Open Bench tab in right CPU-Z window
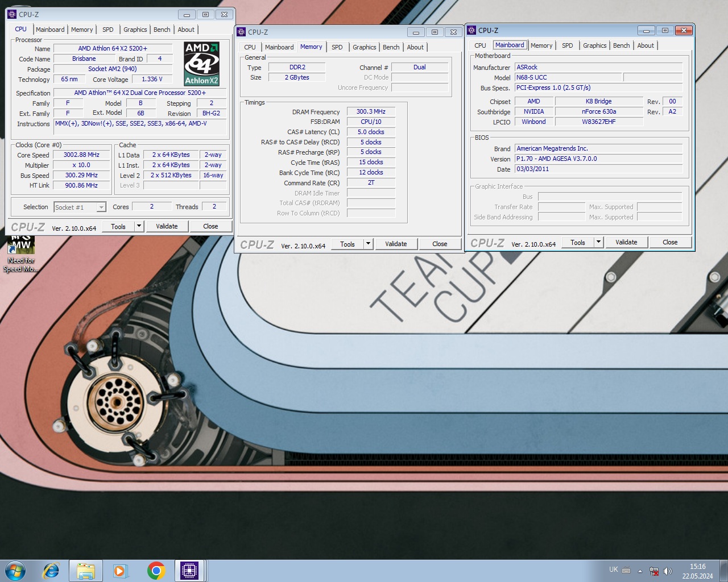This screenshot has width=728, height=582. [622, 45]
